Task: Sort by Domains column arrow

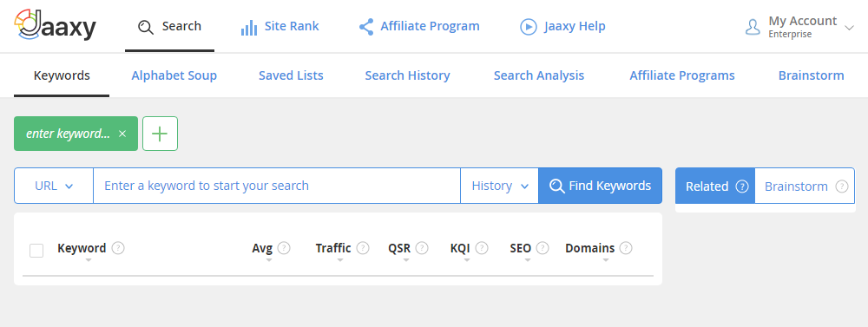Action: [x=606, y=260]
